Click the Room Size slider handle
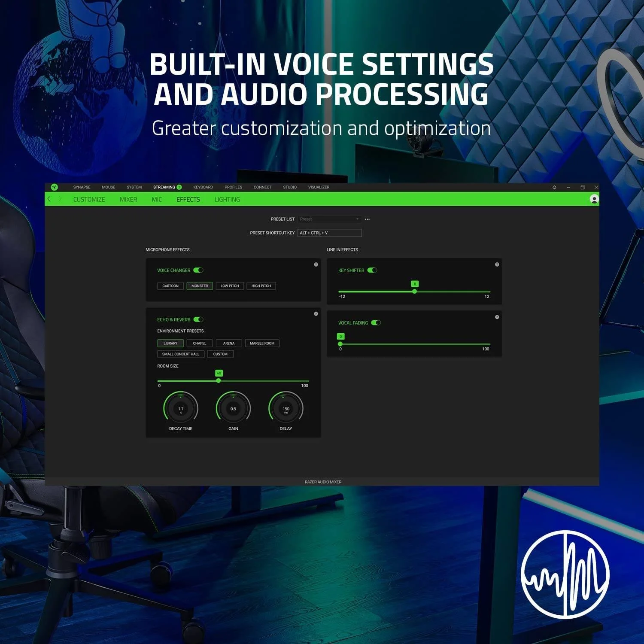 pyautogui.click(x=219, y=380)
